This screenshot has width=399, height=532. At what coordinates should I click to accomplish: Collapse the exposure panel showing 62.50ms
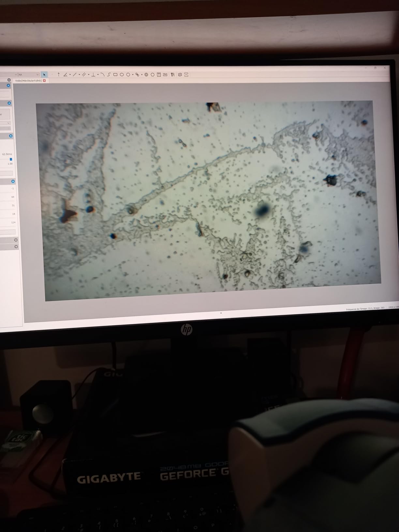click(11, 136)
